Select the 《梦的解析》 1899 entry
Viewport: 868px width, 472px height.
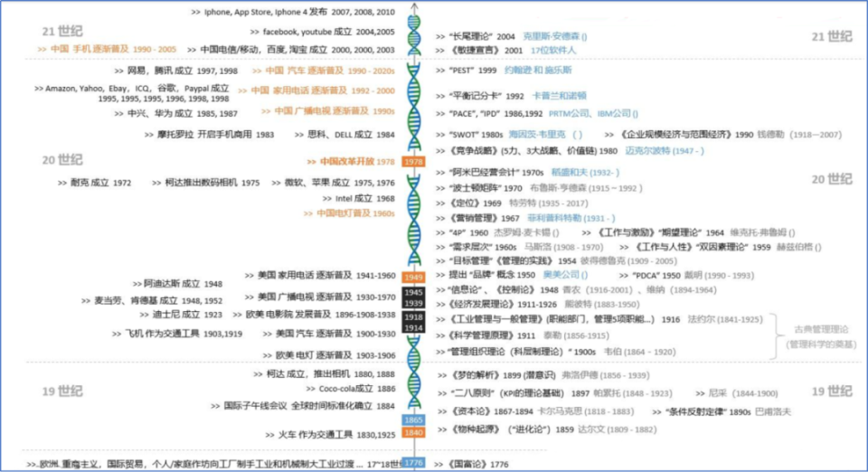543,375
